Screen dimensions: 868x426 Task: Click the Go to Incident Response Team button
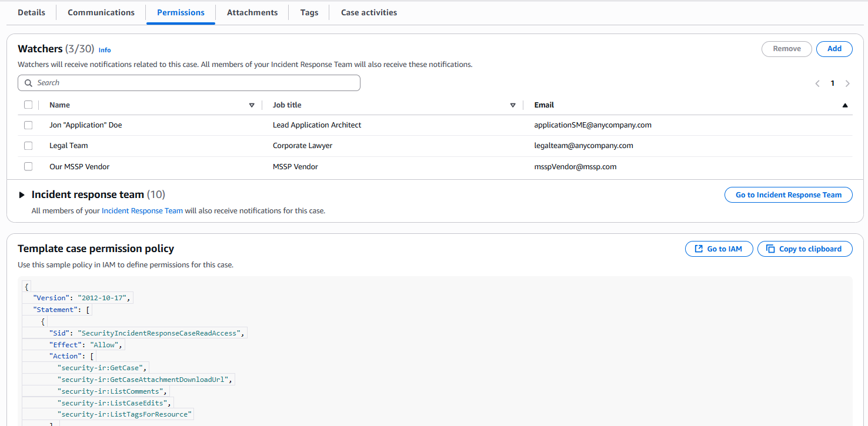(x=789, y=195)
